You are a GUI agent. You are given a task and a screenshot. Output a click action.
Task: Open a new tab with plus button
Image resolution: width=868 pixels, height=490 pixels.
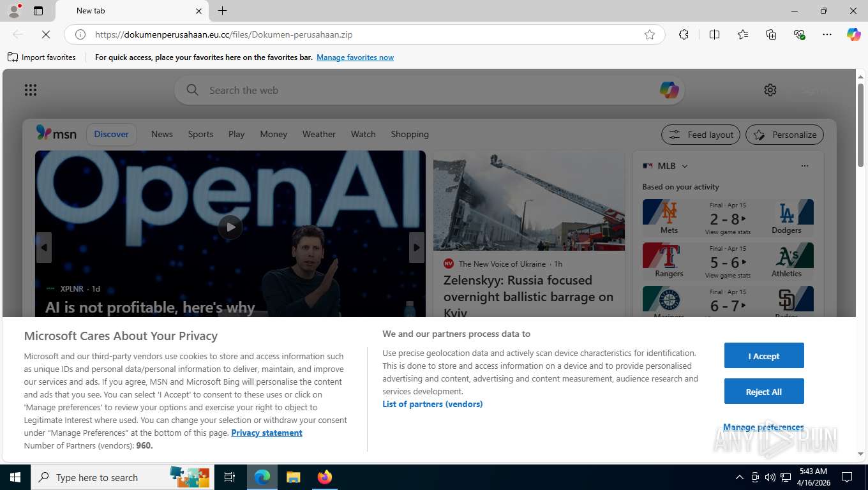(222, 11)
